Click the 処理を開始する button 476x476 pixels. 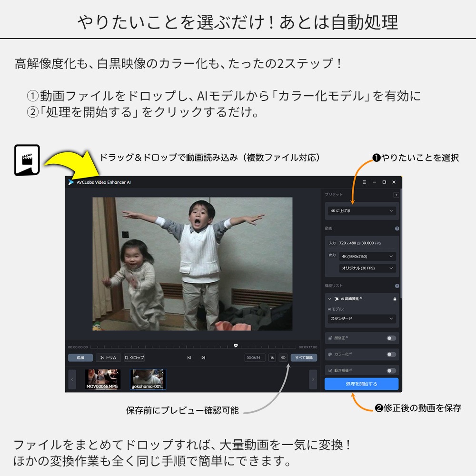tap(361, 384)
